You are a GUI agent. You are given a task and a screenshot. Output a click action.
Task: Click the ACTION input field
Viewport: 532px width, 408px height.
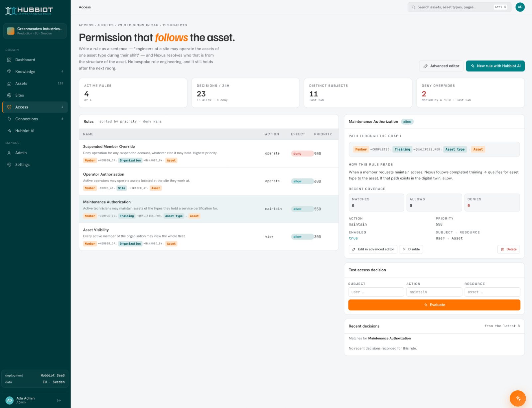pyautogui.click(x=434, y=292)
